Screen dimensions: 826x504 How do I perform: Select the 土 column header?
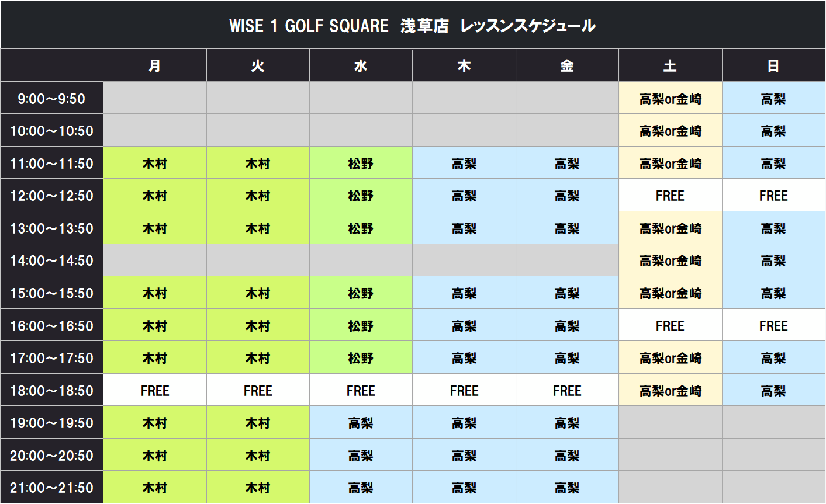tap(671, 65)
